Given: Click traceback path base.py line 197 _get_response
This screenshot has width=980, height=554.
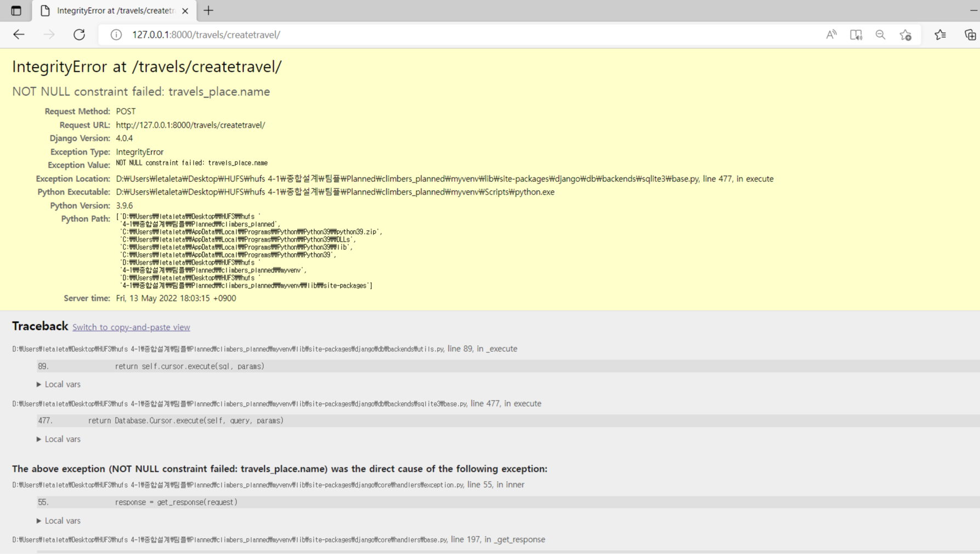Looking at the screenshot, I should pyautogui.click(x=279, y=539).
